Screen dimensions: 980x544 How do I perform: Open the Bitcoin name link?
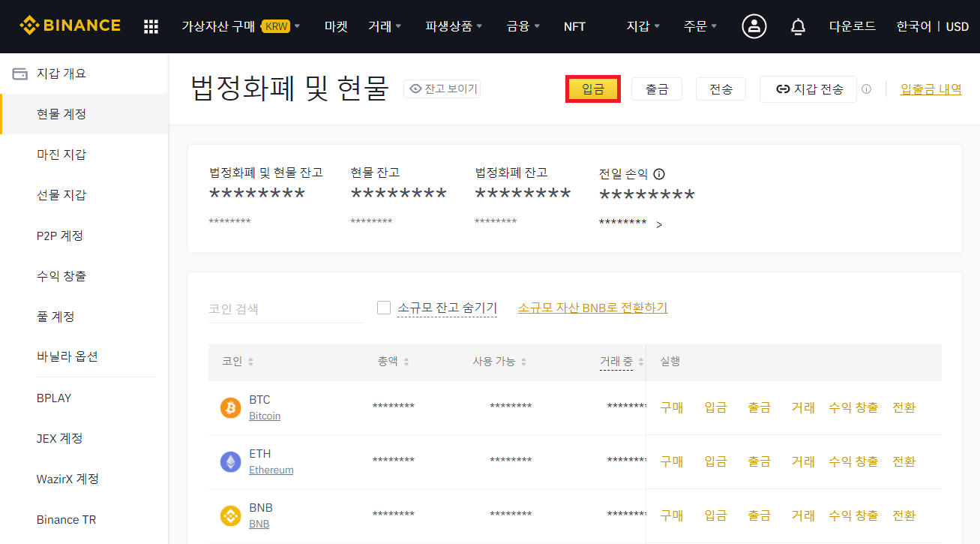coord(265,416)
